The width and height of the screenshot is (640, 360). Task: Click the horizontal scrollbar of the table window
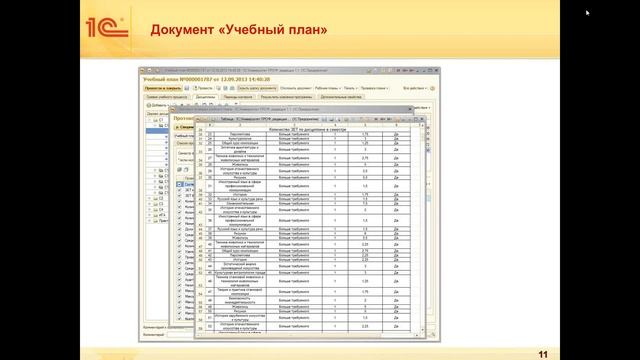point(307,336)
